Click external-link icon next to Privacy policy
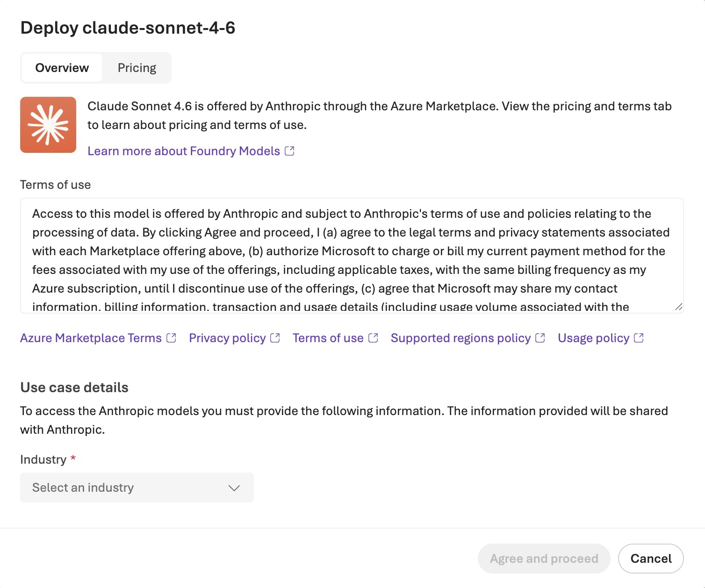 coord(275,338)
